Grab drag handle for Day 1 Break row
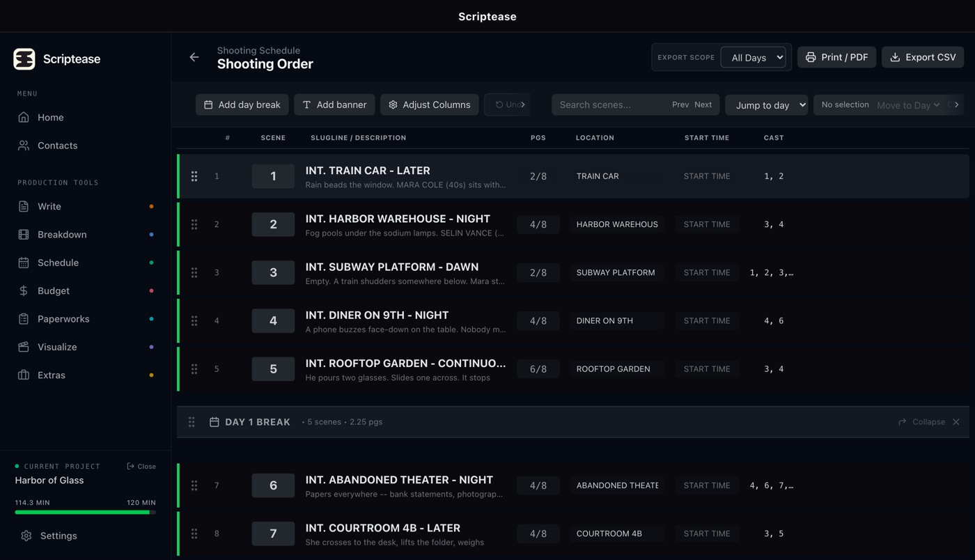 (192, 422)
